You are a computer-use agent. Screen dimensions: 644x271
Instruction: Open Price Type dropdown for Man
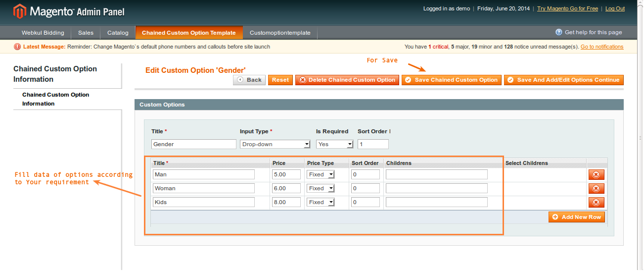tap(321, 174)
